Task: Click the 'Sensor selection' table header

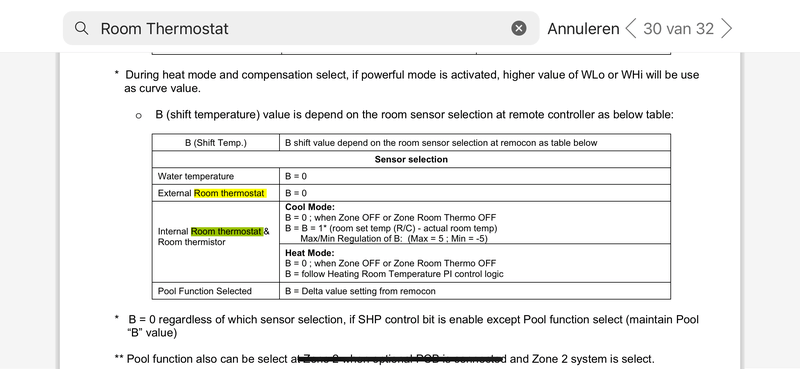Action: 411,159
